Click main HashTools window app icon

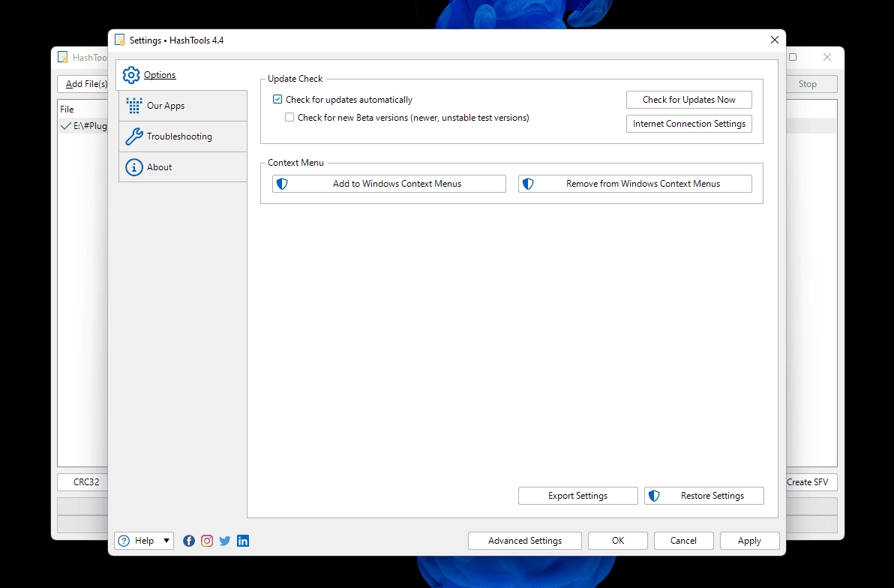pyautogui.click(x=63, y=57)
